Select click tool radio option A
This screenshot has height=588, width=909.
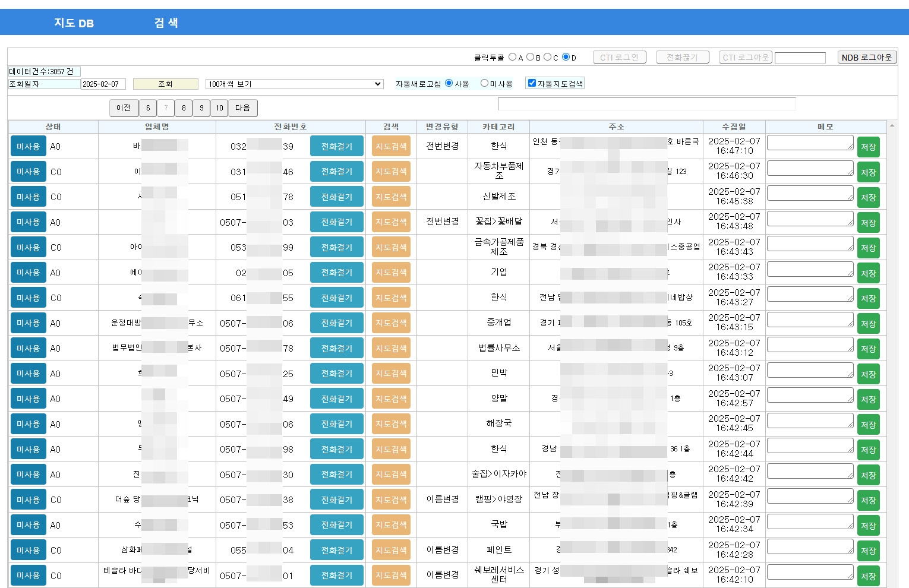click(512, 57)
